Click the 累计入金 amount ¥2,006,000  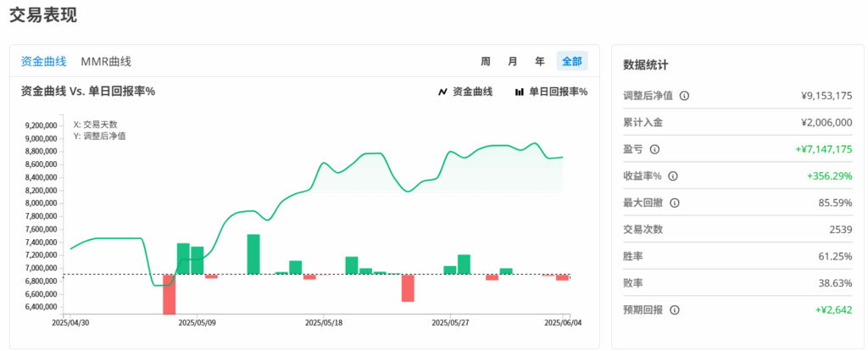(826, 122)
